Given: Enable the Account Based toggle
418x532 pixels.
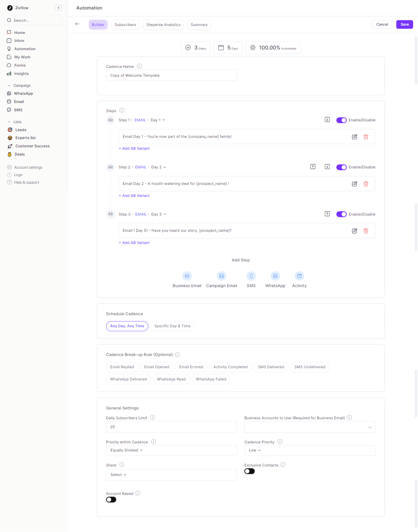Looking at the screenshot, I should [111, 500].
